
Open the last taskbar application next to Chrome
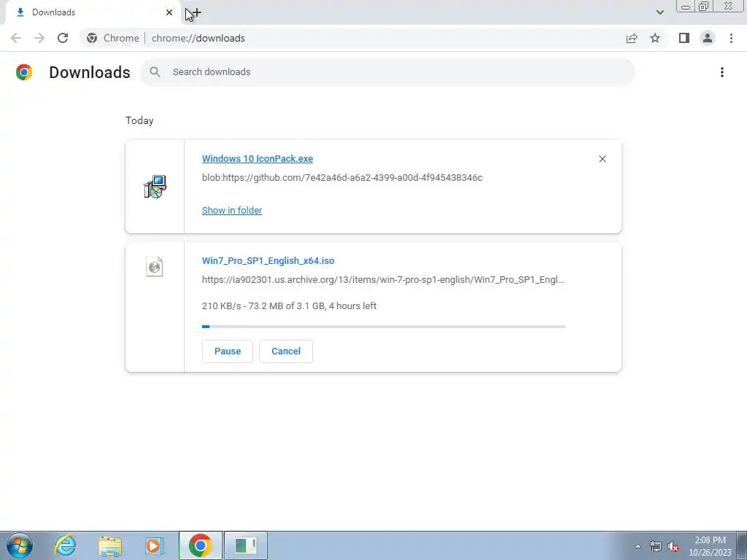[246, 545]
